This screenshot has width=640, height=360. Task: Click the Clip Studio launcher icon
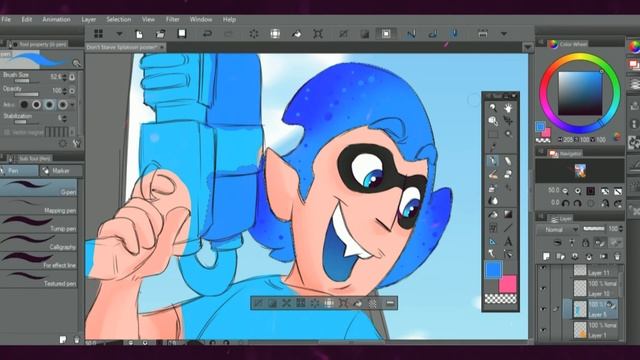tap(98, 34)
